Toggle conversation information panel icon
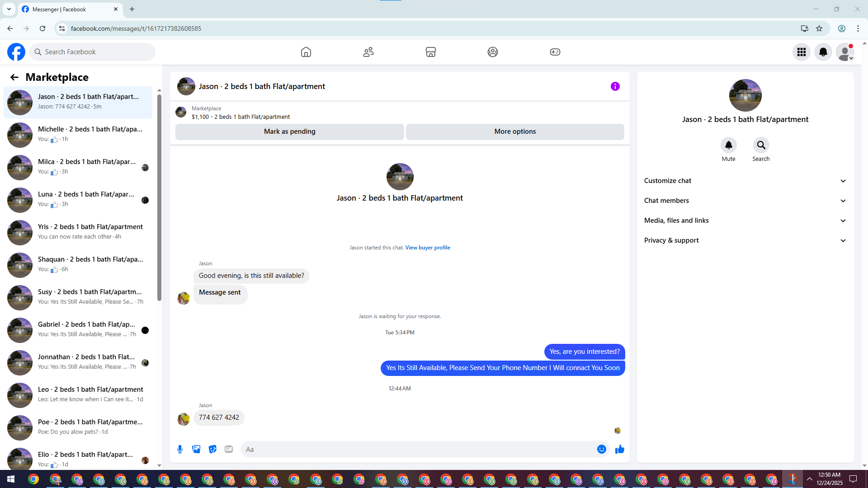The width and height of the screenshot is (868, 488). (615, 86)
